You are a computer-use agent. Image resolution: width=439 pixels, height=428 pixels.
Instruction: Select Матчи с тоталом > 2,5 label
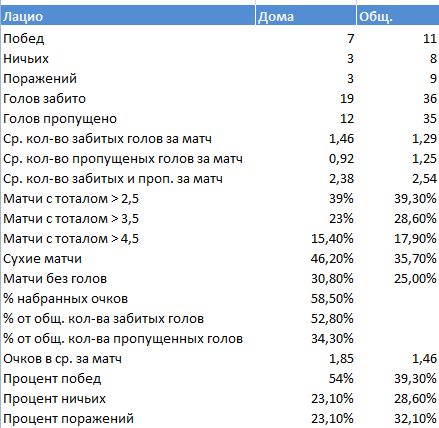[x=71, y=199]
